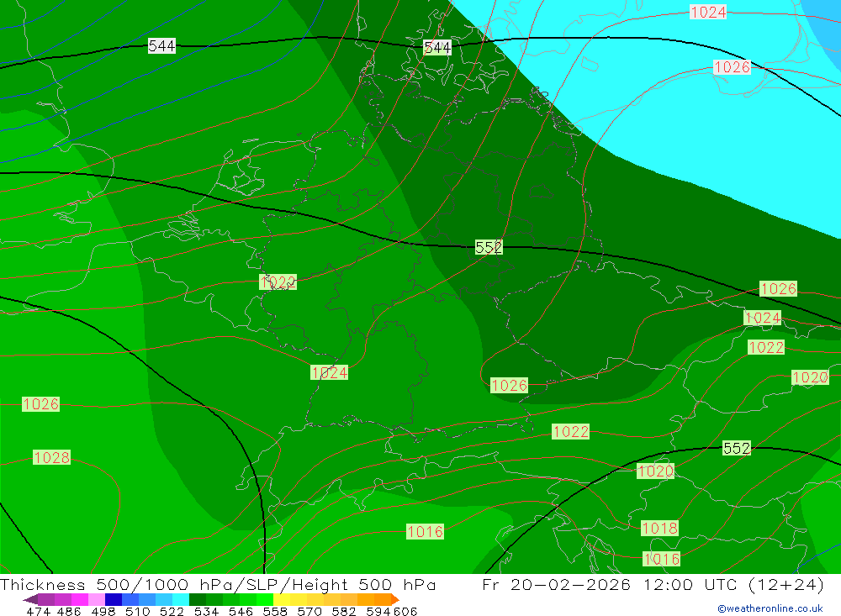Screen dimensions: 841x616
Task: Click the legend value 510
Action: pyautogui.click(x=137, y=611)
